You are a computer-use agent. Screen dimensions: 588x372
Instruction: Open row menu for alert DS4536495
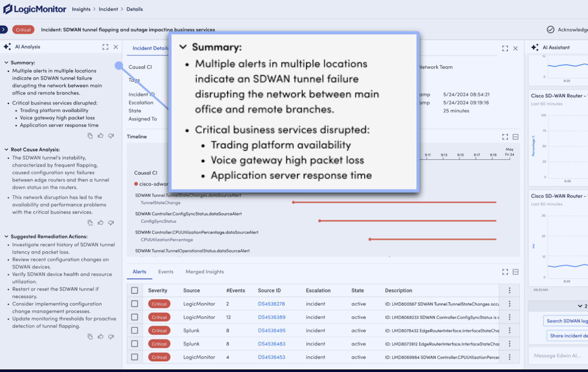509,330
